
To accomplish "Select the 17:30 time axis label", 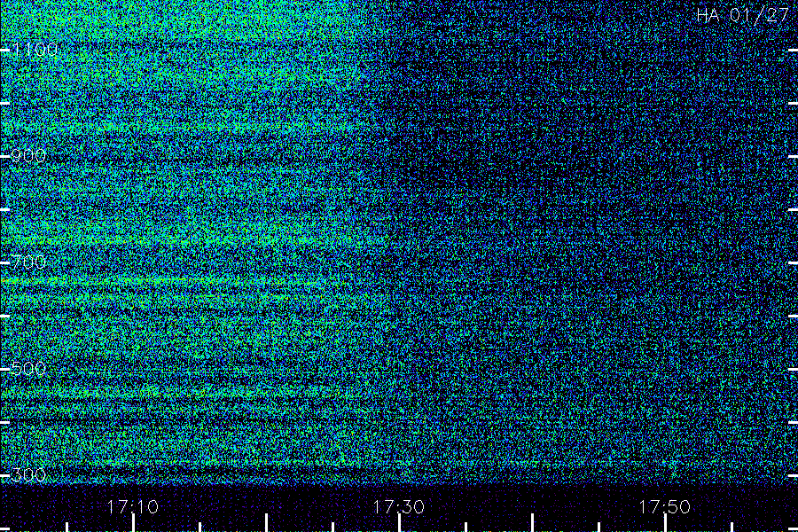I will tap(399, 507).
